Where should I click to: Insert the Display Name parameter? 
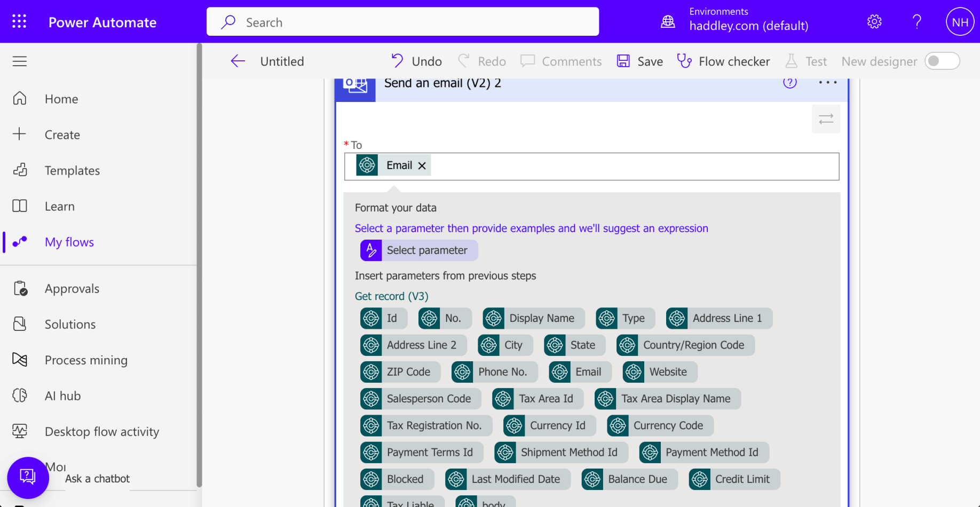tap(534, 318)
